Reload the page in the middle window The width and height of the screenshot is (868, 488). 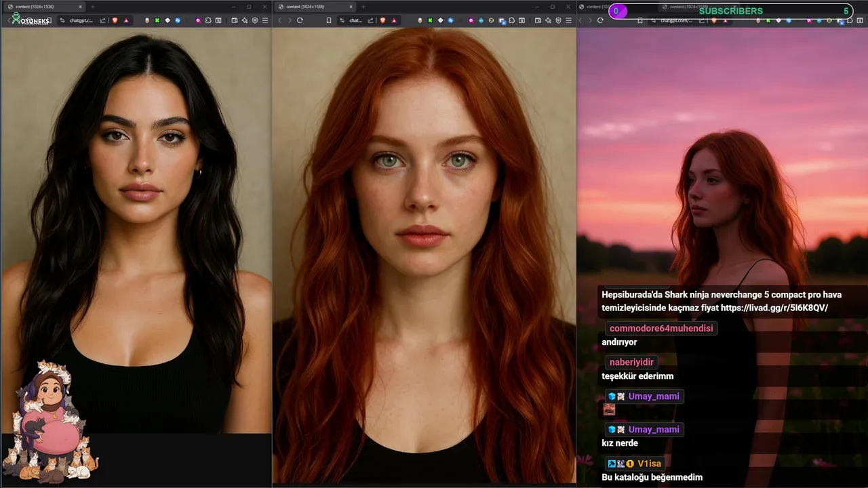(300, 20)
